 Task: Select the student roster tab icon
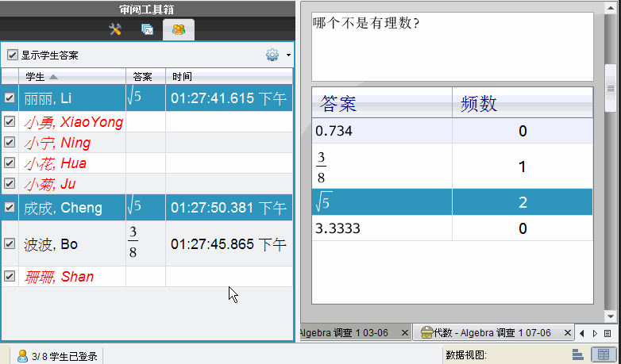click(179, 30)
